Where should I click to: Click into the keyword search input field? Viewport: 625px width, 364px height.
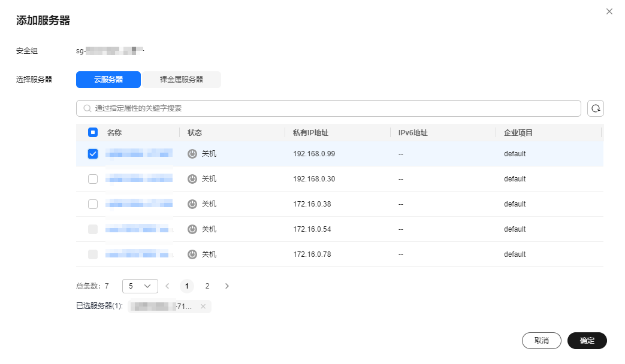(300, 108)
